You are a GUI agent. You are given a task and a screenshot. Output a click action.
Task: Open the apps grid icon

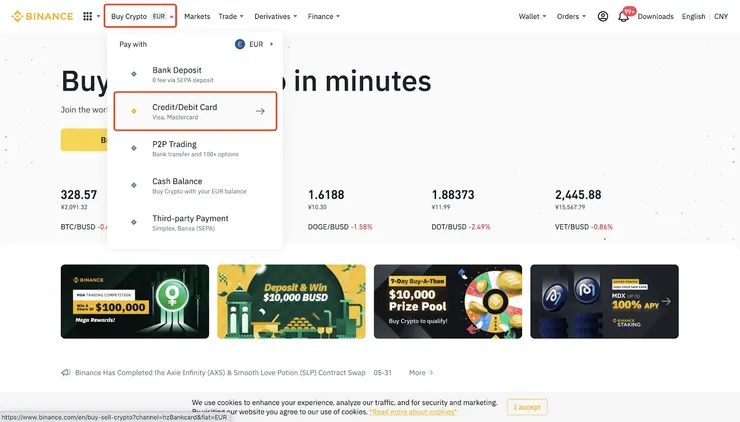coord(87,17)
